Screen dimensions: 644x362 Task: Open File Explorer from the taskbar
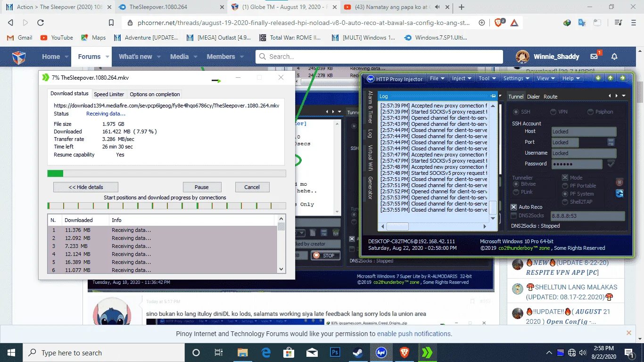click(242, 353)
